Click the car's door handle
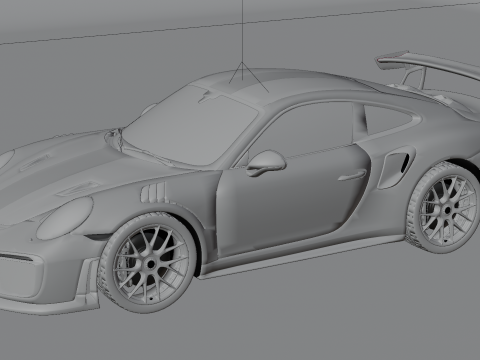The width and height of the screenshot is (480, 360). click(352, 175)
